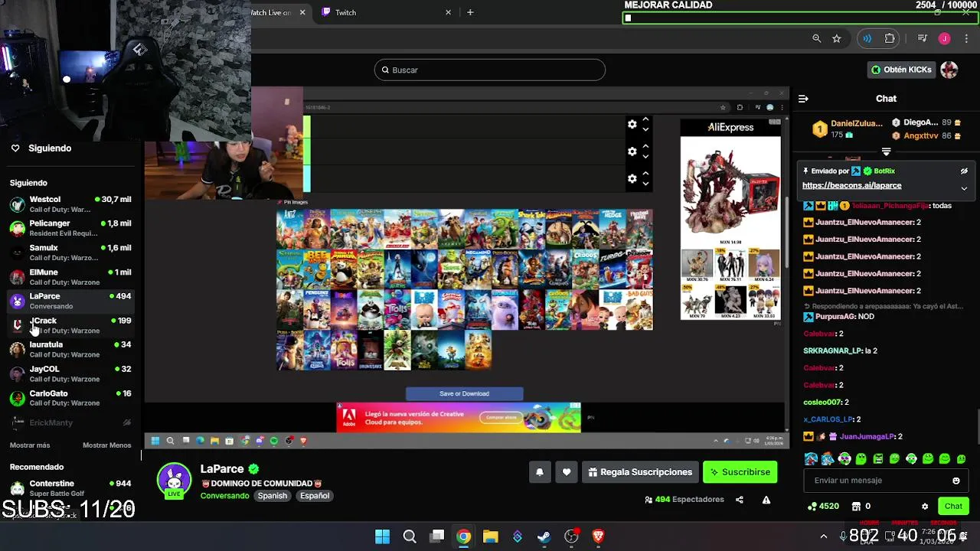Open ElMune channel in following list
Viewport: 980px width, 551px height.
click(70, 277)
